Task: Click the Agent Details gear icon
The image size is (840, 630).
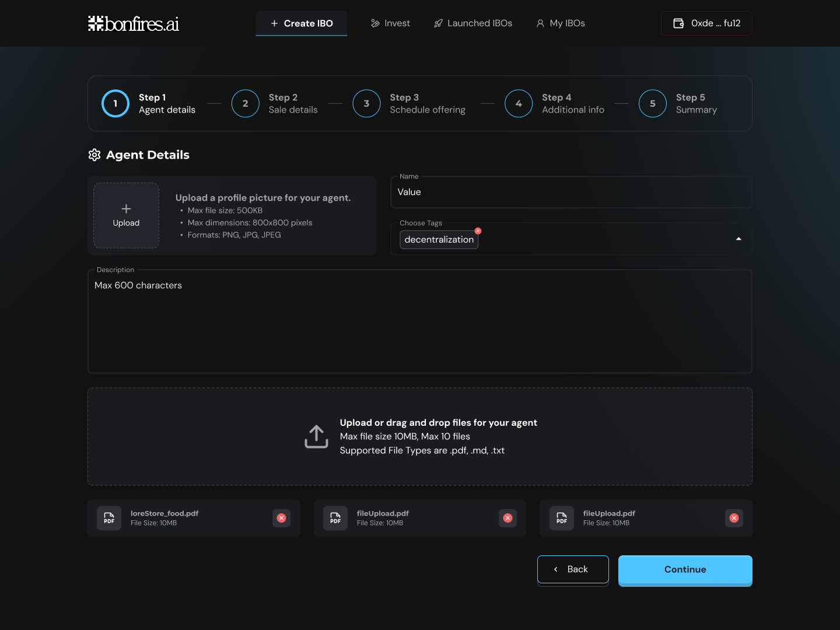Action: point(94,155)
